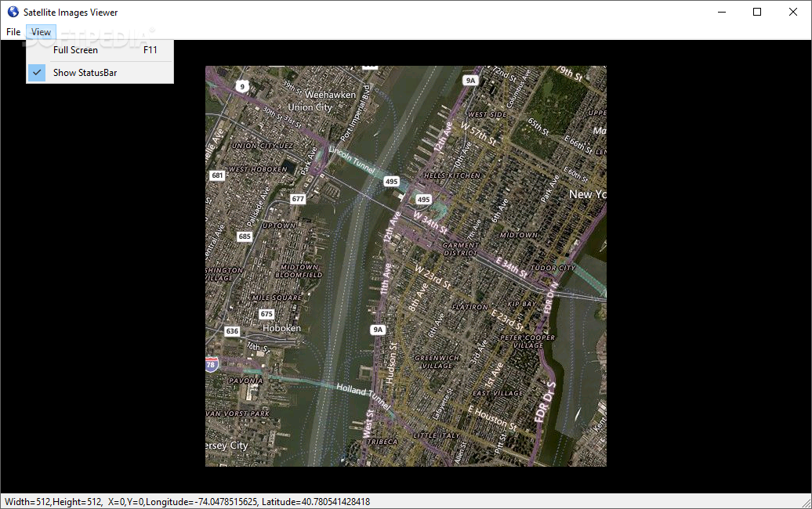Click the route 636 shield on the map
The image size is (812, 509).
(232, 331)
